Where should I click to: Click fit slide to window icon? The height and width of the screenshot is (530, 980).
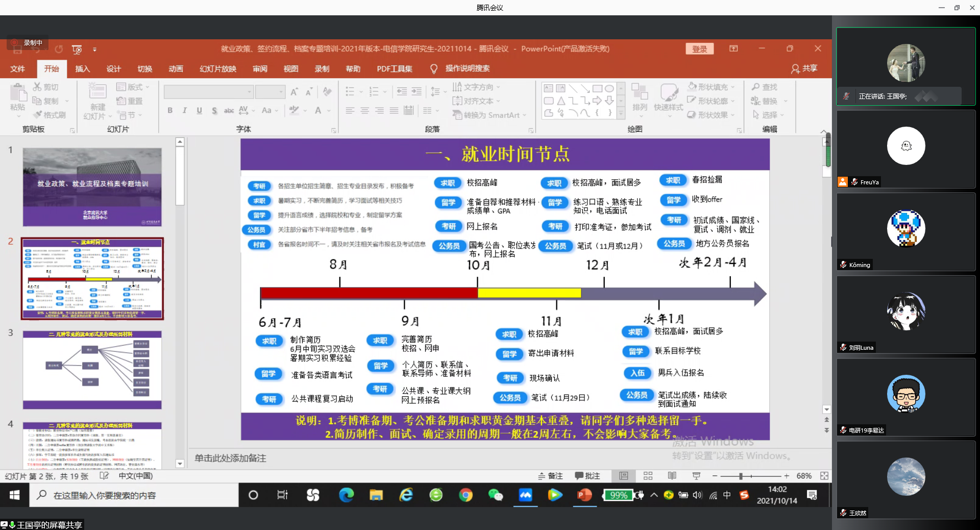(x=824, y=476)
